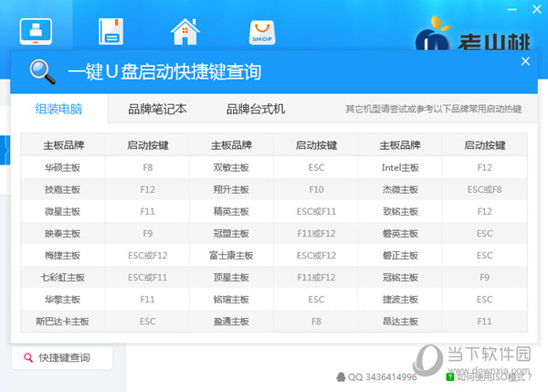Click the ESC key for 斯巴达卡主板

147,322
